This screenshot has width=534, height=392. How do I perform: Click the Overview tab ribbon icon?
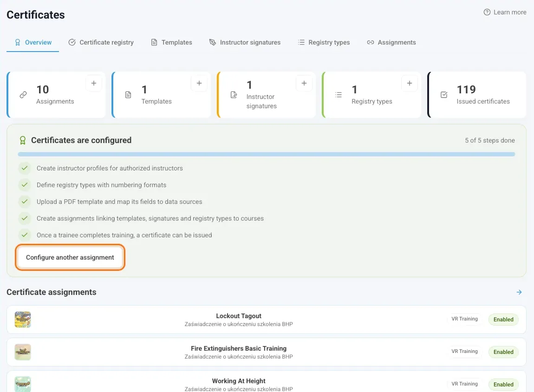coord(17,43)
